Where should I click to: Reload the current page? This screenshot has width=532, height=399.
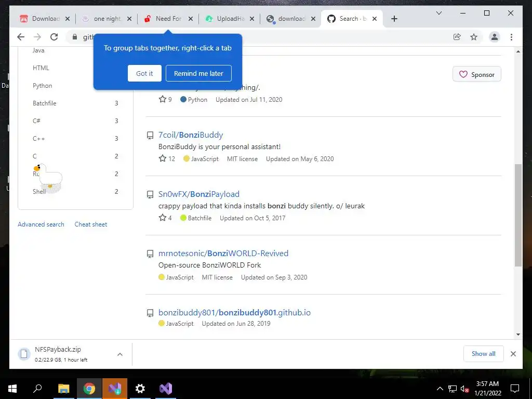coord(54,37)
